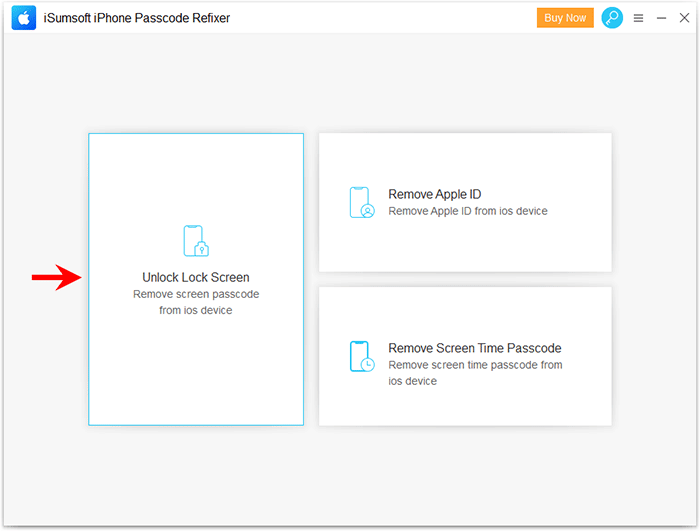Minimize the Passcode Refixer window
The image size is (700, 531).
[662, 18]
